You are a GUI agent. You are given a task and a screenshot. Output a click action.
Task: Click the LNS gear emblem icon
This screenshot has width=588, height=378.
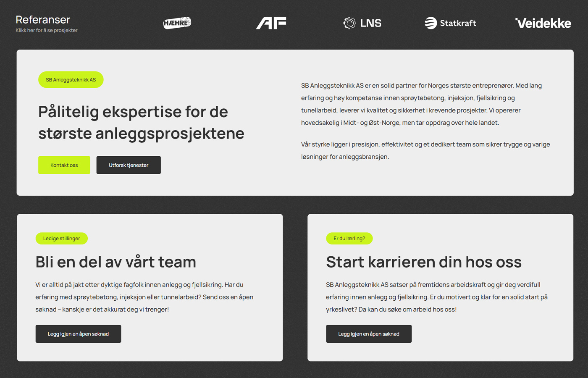tap(349, 23)
